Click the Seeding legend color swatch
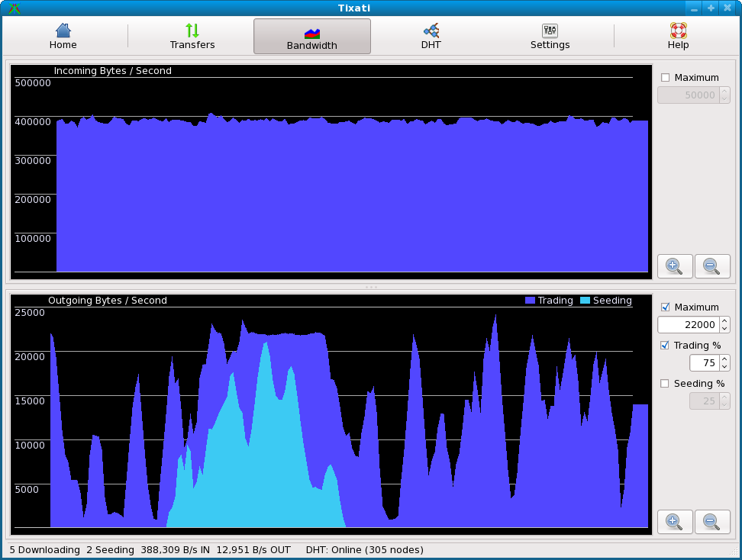The height and width of the screenshot is (560, 742). (x=585, y=301)
